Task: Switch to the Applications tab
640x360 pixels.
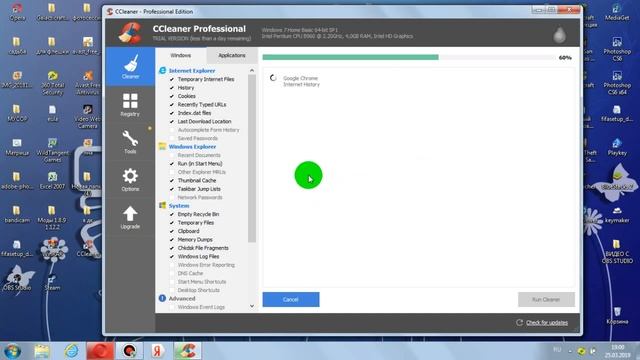Action: (232, 55)
